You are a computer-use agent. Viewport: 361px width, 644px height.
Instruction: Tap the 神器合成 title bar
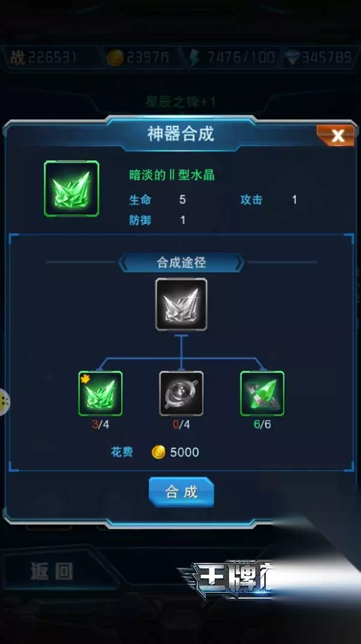(181, 134)
